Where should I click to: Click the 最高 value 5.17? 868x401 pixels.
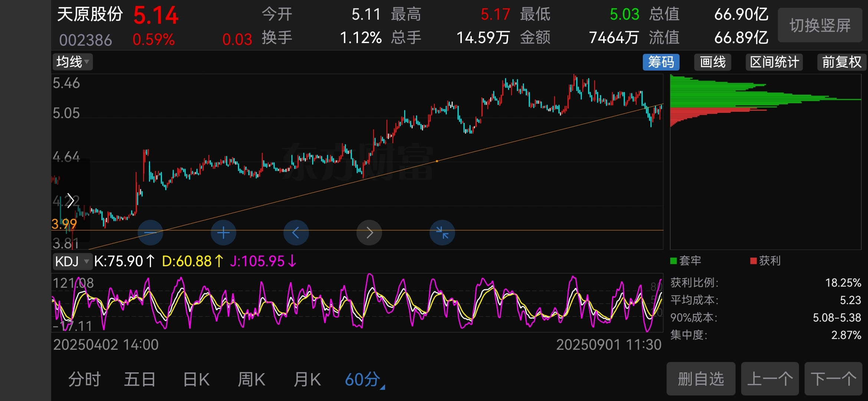point(495,14)
